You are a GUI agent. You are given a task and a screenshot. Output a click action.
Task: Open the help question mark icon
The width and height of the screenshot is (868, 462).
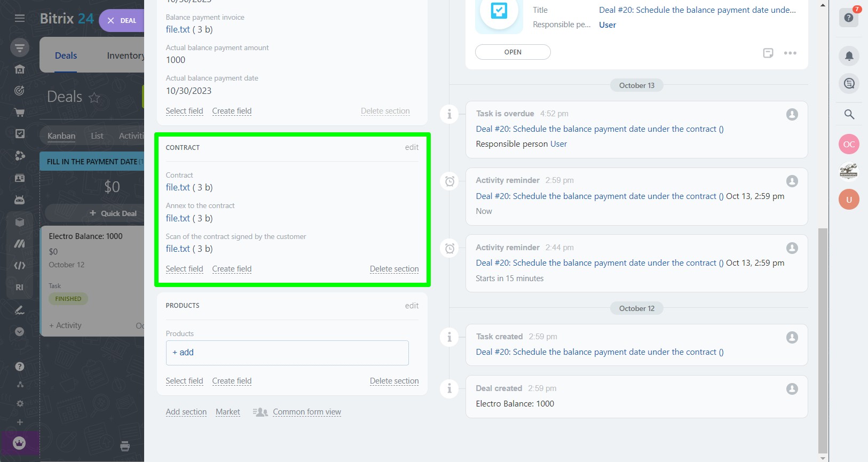[x=849, y=18]
